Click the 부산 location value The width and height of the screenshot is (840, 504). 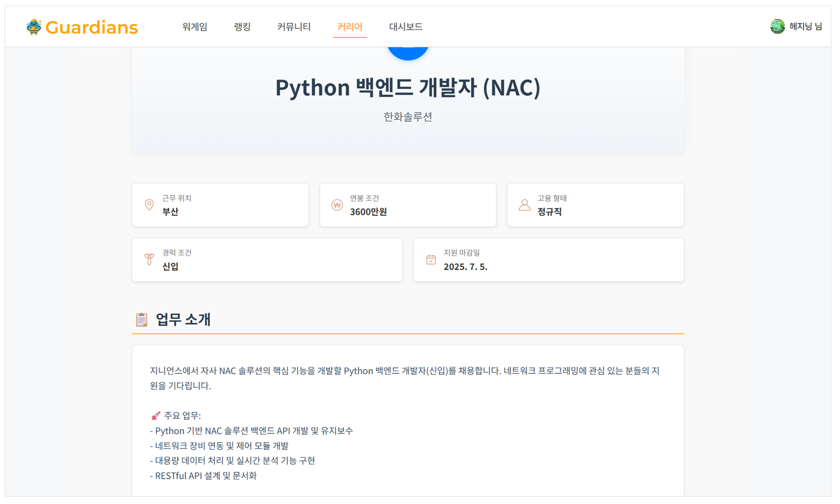point(170,212)
